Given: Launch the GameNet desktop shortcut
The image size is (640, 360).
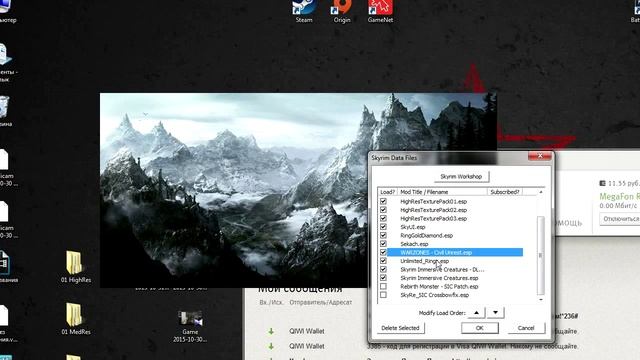Looking at the screenshot, I should [x=380, y=11].
